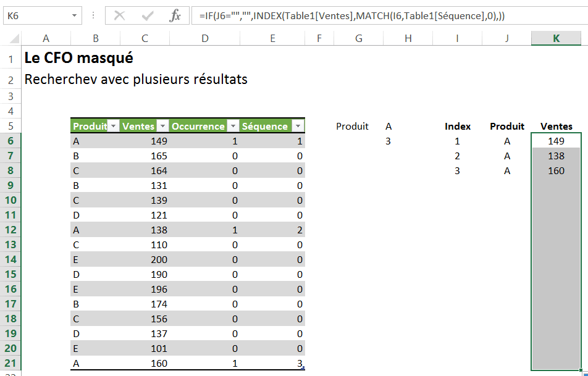The width and height of the screenshot is (588, 376).
Task: Select row 21 via its row header
Action: coord(10,364)
